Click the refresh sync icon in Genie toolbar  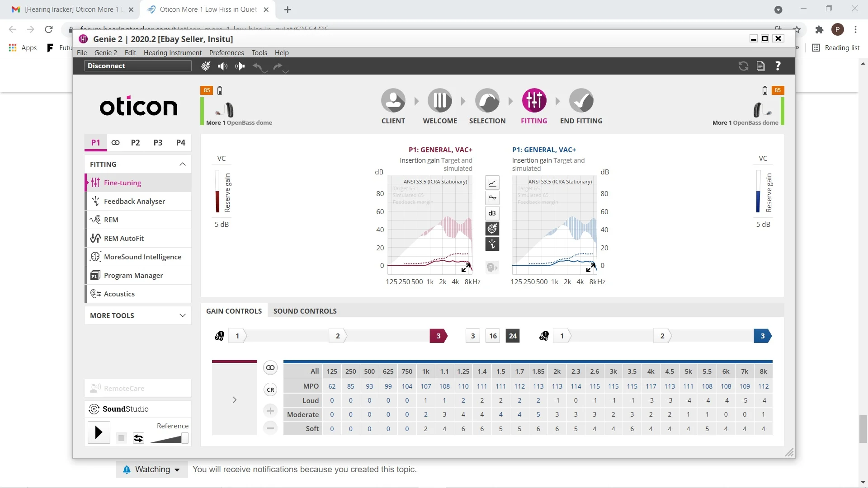(x=743, y=66)
